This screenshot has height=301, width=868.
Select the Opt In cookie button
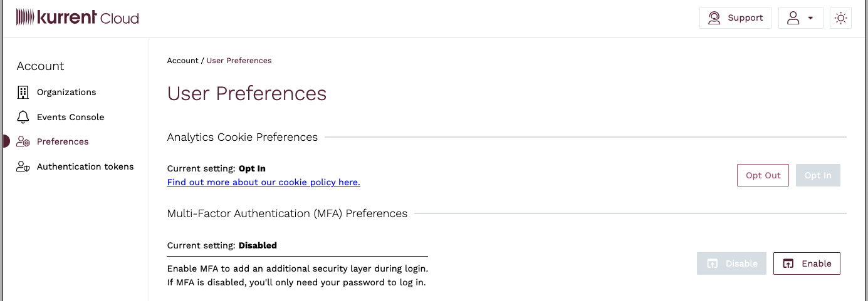click(818, 175)
